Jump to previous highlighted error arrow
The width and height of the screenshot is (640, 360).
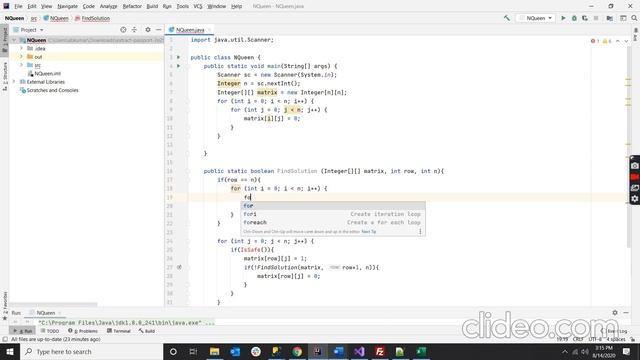click(x=618, y=41)
